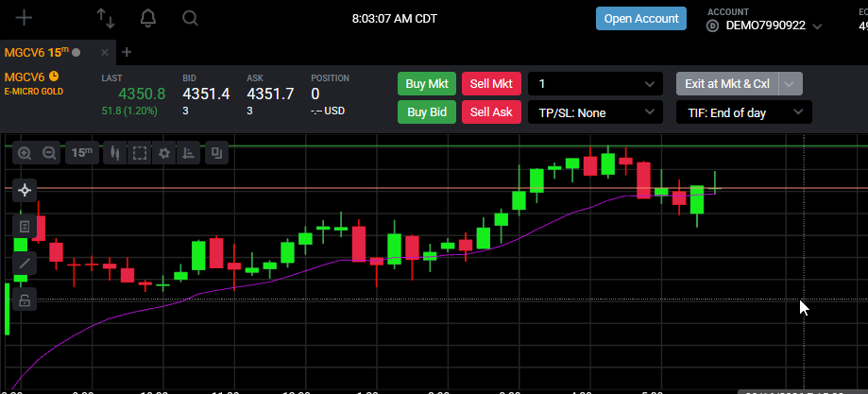This screenshot has height=394, width=868.
Task: Pick the line drawing tool
Action: tap(25, 264)
